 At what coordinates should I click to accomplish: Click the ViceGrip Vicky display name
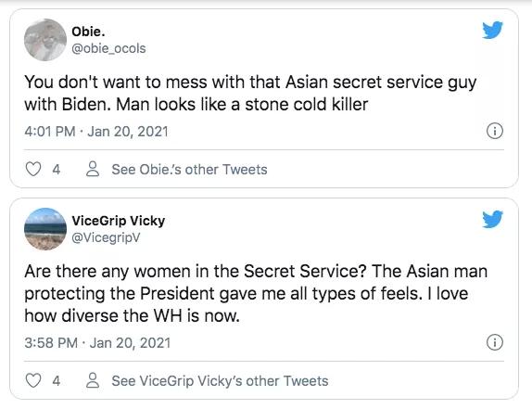(x=119, y=221)
